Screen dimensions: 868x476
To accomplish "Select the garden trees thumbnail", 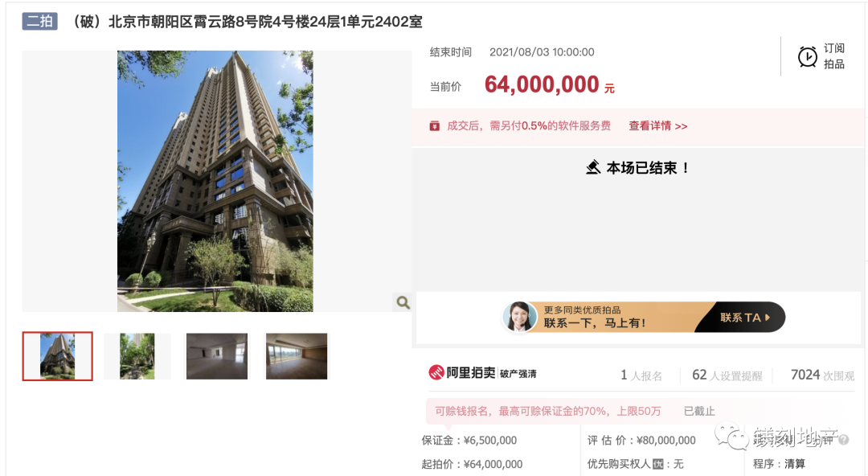I will 137,356.
